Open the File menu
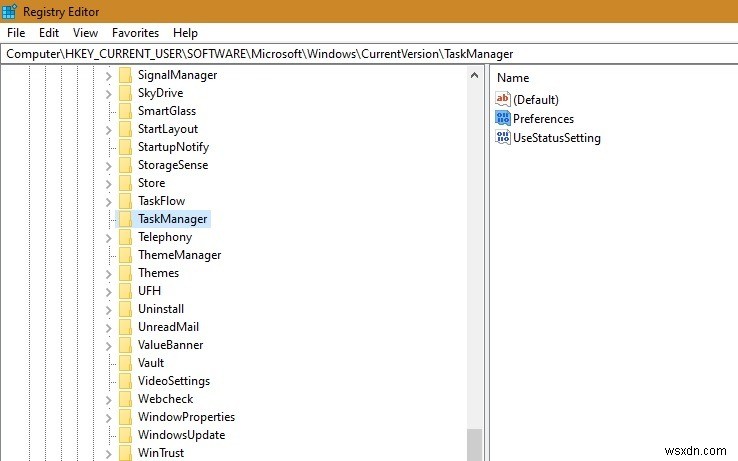Screen dimensions: 738x461 (16, 33)
